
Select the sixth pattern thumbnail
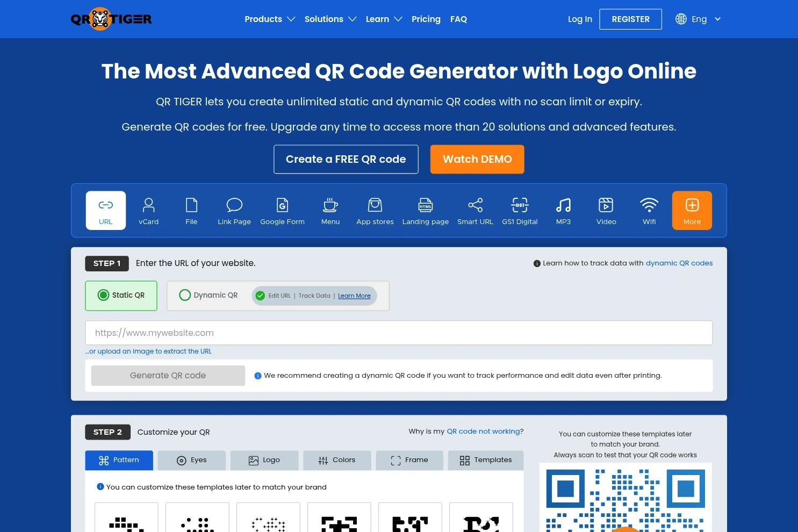pyautogui.click(x=481, y=517)
